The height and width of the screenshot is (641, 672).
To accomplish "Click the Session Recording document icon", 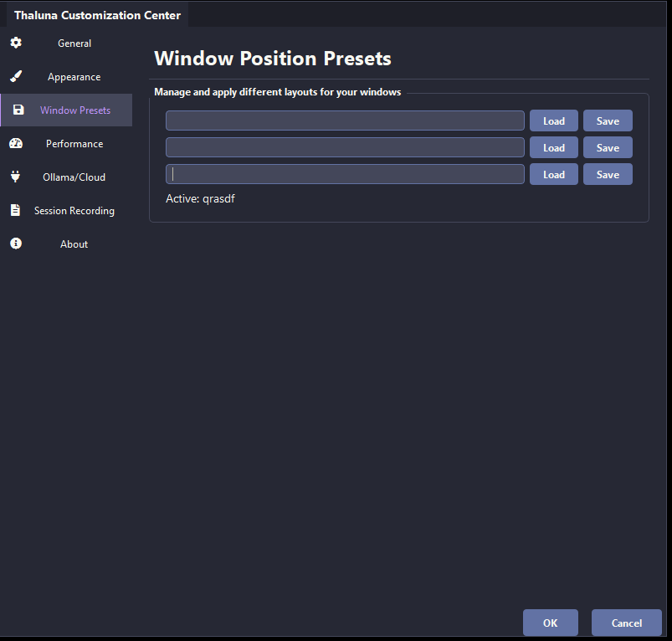I will pyautogui.click(x=15, y=210).
